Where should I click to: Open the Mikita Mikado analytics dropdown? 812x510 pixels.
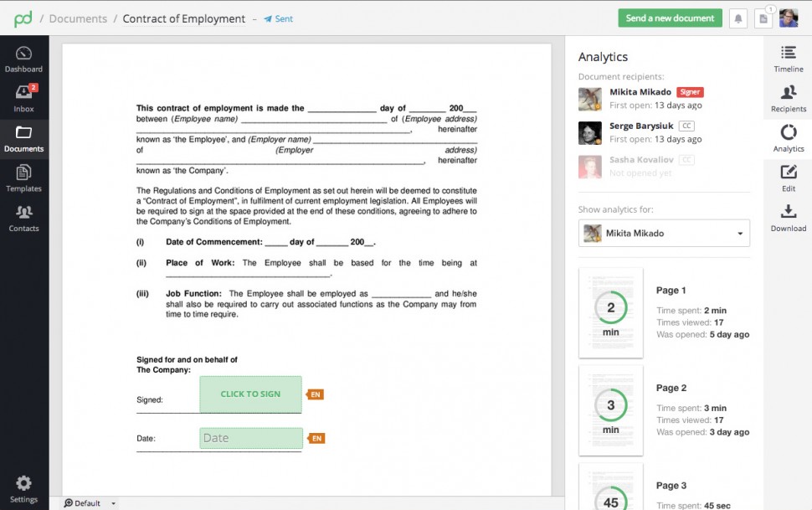tap(664, 234)
